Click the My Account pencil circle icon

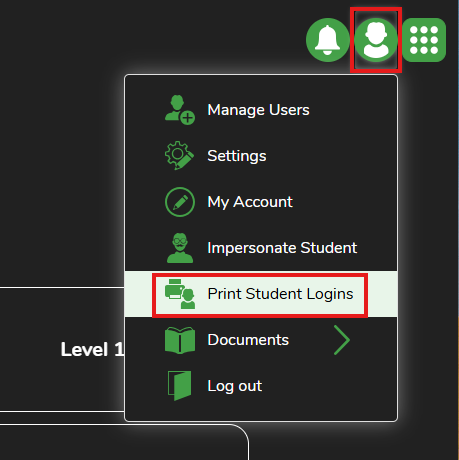[180, 202]
